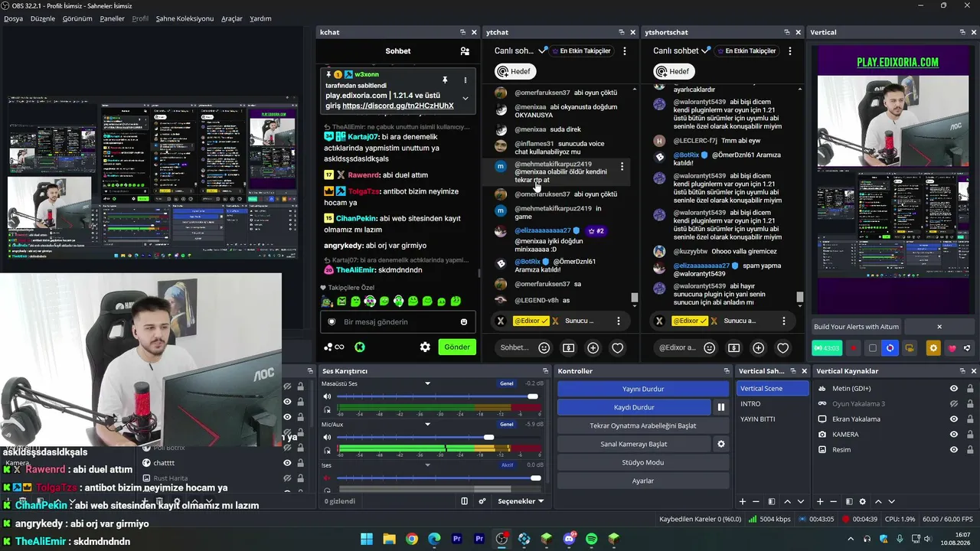The width and height of the screenshot is (980, 551).
Task: Toggle lock on the KAMERA source
Action: [970, 435]
